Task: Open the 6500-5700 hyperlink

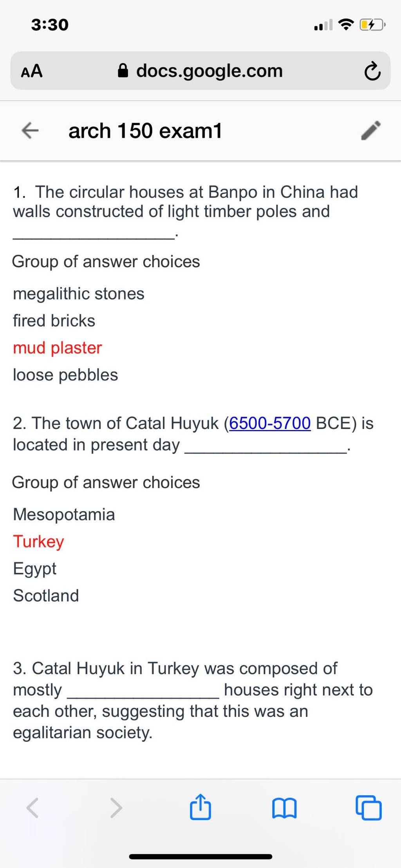Action: [x=270, y=423]
